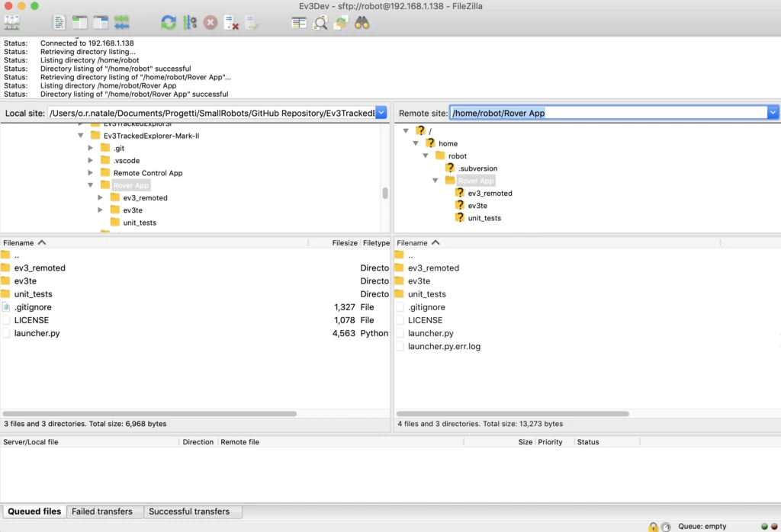This screenshot has width=781, height=532.
Task: Toggle processing of the transfer queue
Action: [x=190, y=23]
